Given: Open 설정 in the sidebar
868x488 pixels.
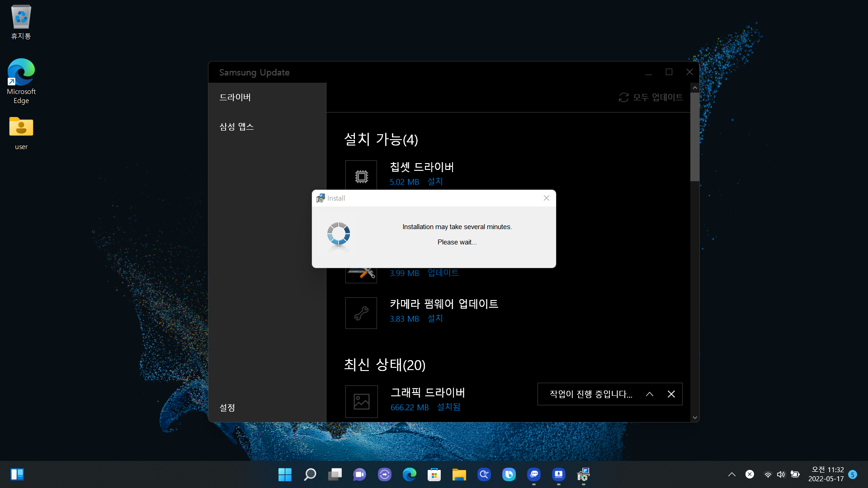Looking at the screenshot, I should [227, 408].
